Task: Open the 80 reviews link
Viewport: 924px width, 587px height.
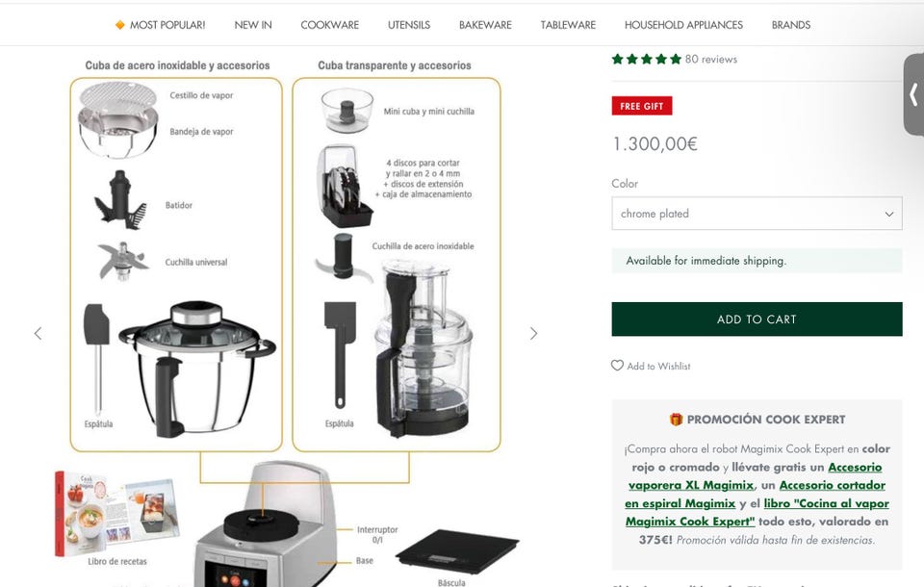Action: (x=710, y=59)
